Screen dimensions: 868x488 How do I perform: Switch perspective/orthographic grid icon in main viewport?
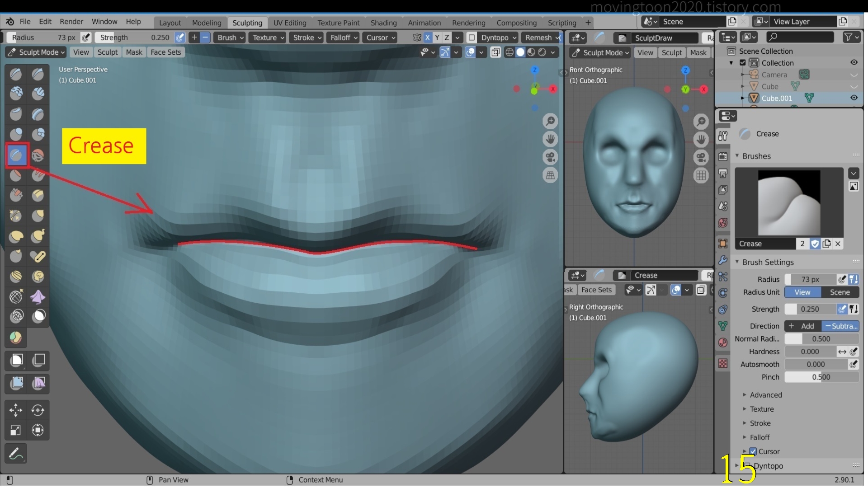[550, 175]
